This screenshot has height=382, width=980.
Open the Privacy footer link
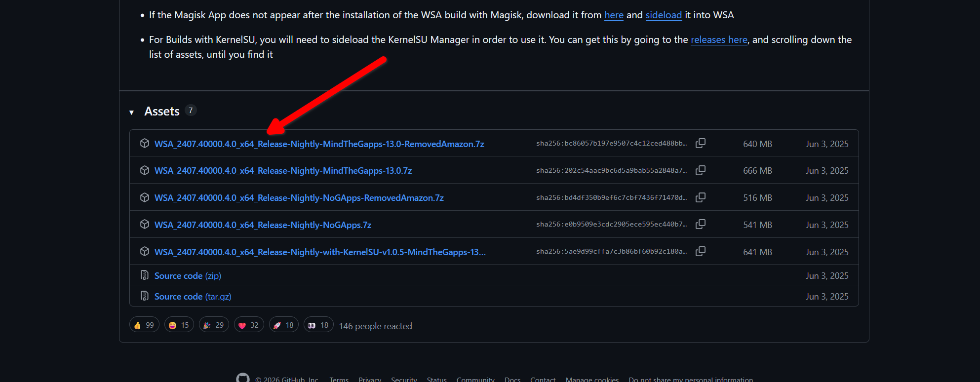[x=370, y=379]
